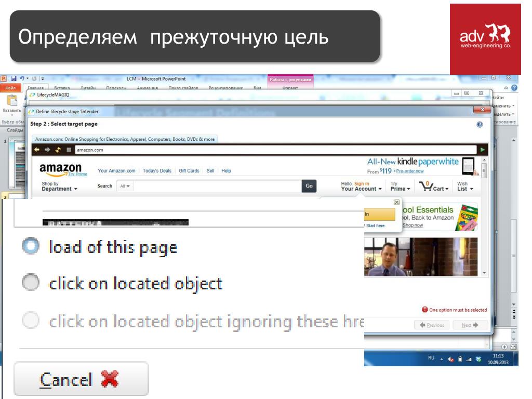The height and width of the screenshot is (399, 532).
Task: Click the PowerPoint Файл tab
Action: [10, 87]
